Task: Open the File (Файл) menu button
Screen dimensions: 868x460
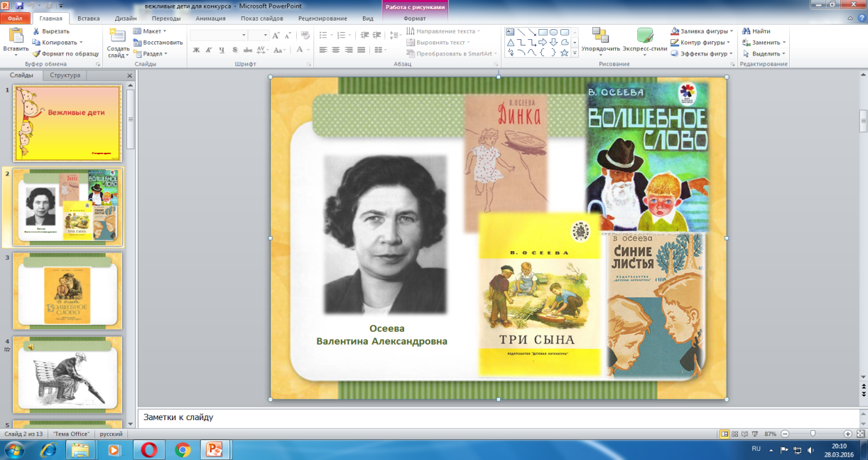Action: 16,18
